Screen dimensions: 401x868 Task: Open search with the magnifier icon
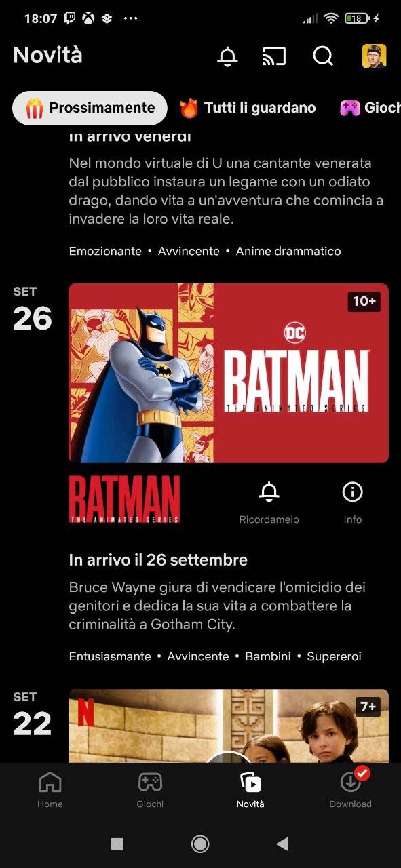click(x=323, y=56)
